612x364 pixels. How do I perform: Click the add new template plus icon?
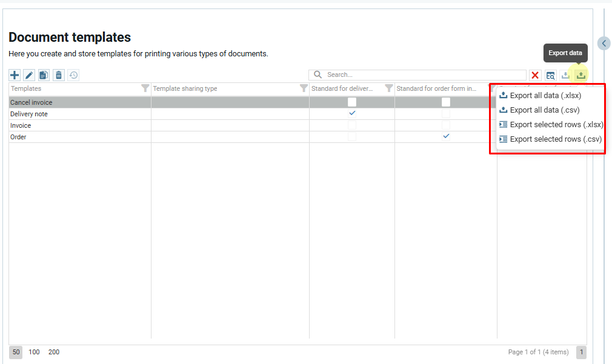(x=15, y=75)
